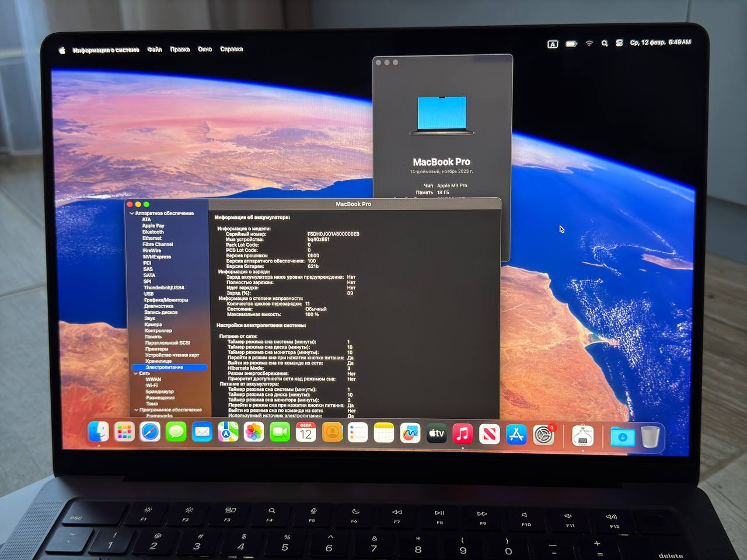Screen dimensions: 747x560
Task: Select Bluetooth in the sidebar
Action: (153, 232)
